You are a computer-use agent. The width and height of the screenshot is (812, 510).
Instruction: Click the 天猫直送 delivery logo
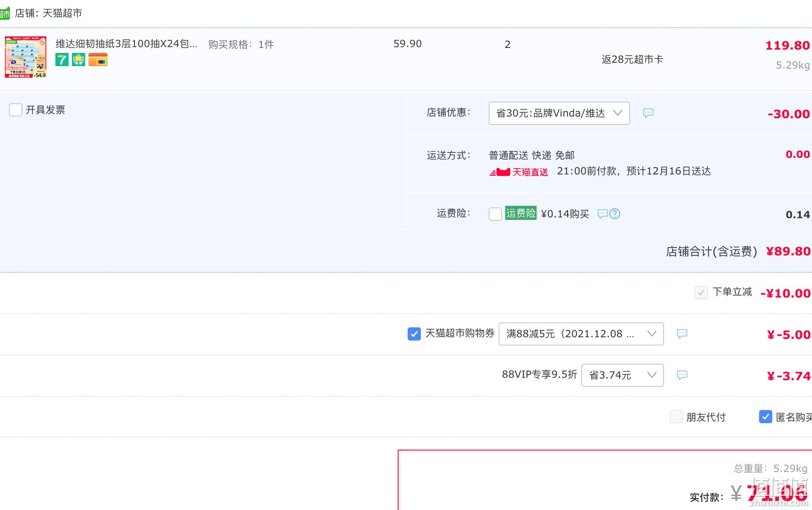click(519, 172)
